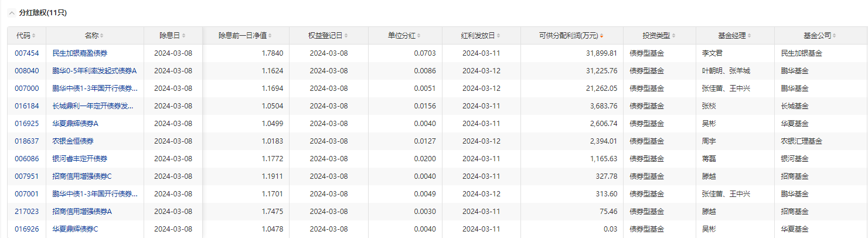Sort by 投资类型 sort icon

tap(674, 36)
